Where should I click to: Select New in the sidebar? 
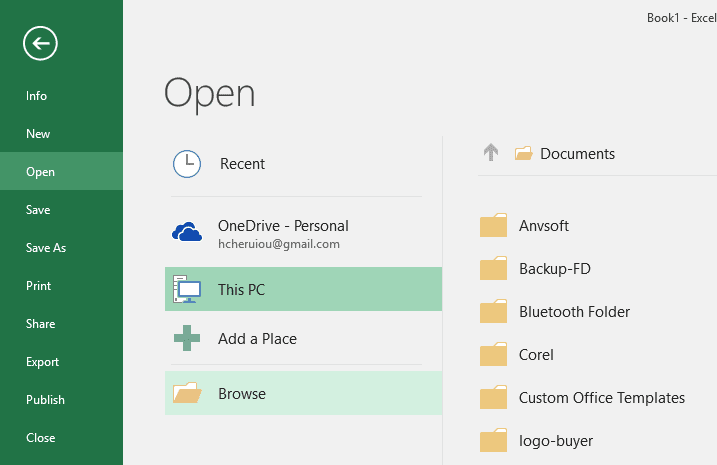[x=38, y=134]
